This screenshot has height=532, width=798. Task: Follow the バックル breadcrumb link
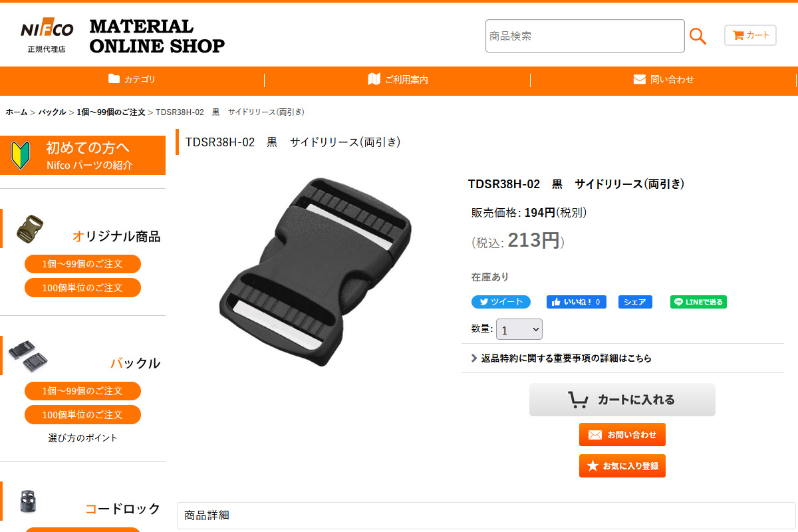click(x=52, y=112)
